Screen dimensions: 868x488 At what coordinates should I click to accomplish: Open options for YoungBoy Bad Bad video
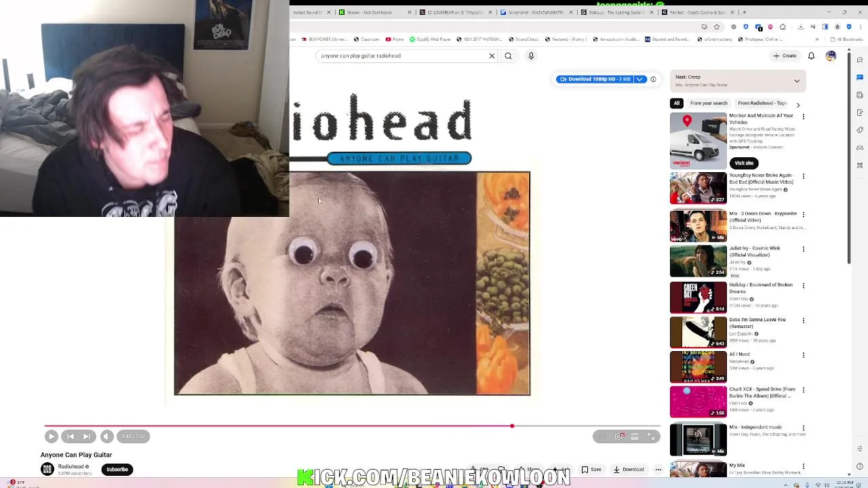pos(804,176)
